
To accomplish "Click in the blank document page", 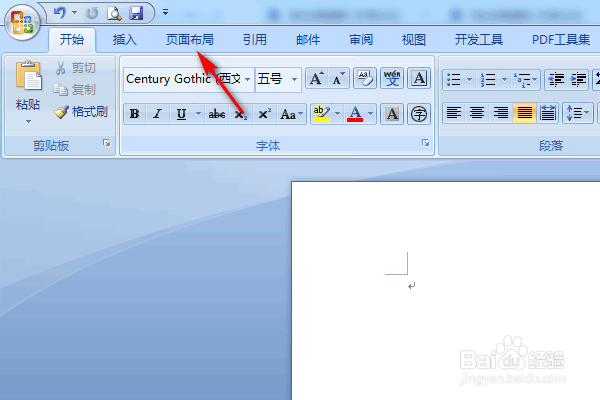I will pos(446,291).
